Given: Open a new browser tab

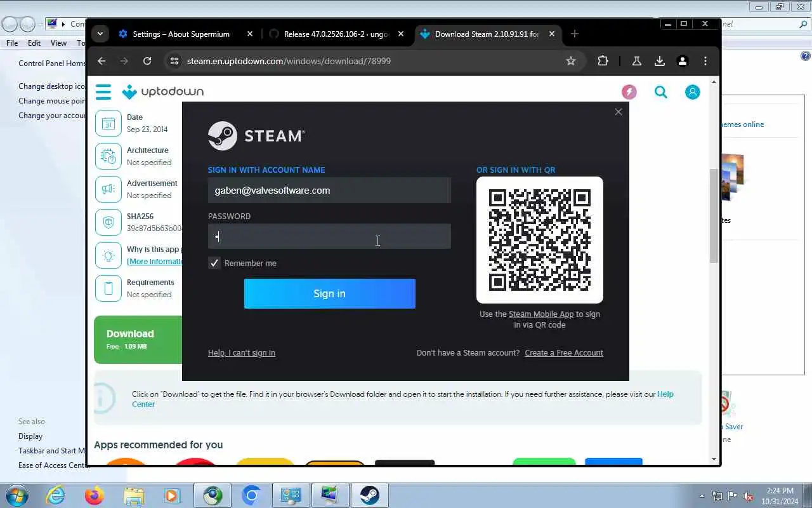Looking at the screenshot, I should pos(575,34).
